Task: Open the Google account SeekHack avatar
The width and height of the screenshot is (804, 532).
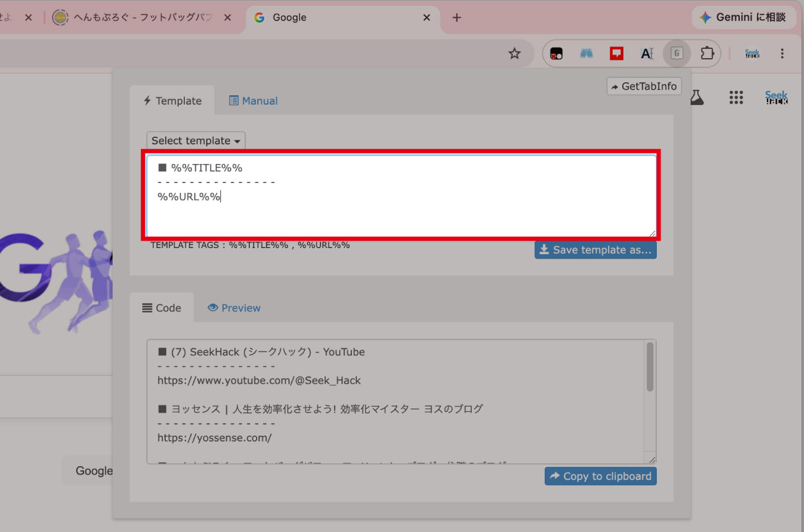Action: 776,97
